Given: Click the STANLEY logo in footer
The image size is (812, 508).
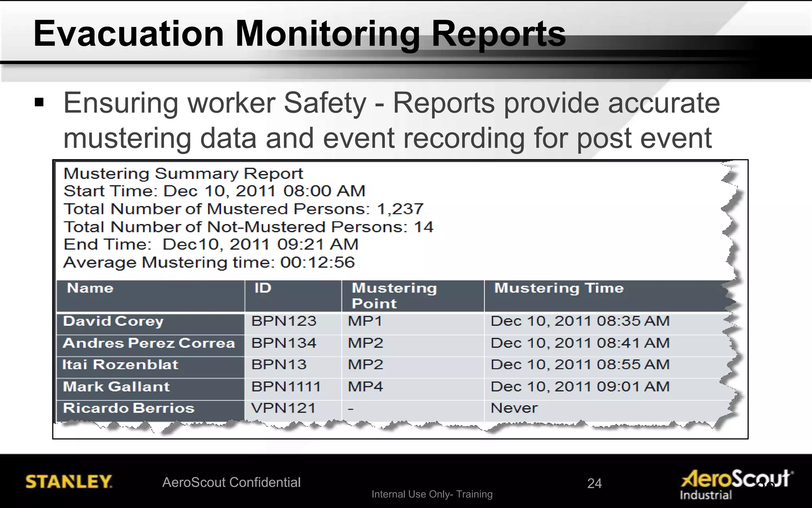Looking at the screenshot, I should 69,482.
